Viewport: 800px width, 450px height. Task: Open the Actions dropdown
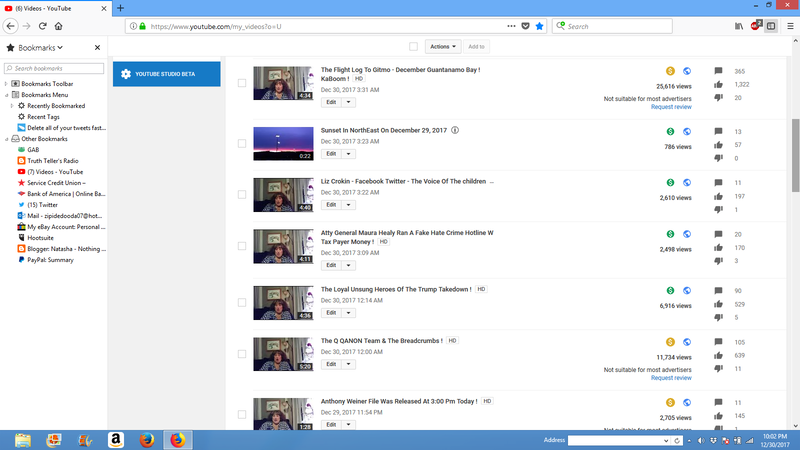443,47
